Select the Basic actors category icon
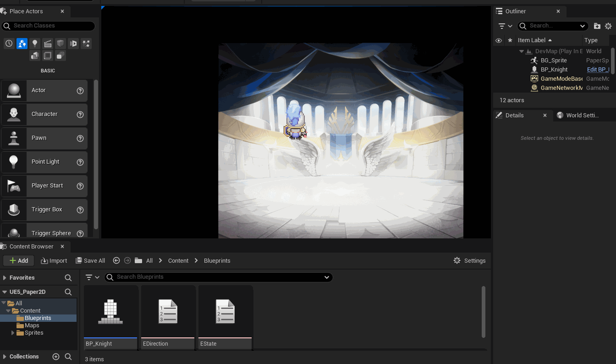This screenshot has height=364, width=616. [x=22, y=44]
